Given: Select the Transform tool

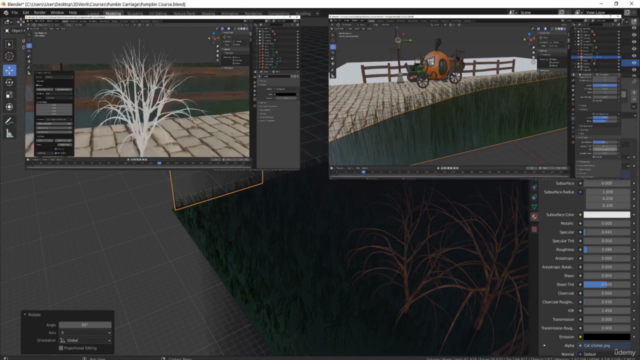Looking at the screenshot, I should (x=9, y=107).
